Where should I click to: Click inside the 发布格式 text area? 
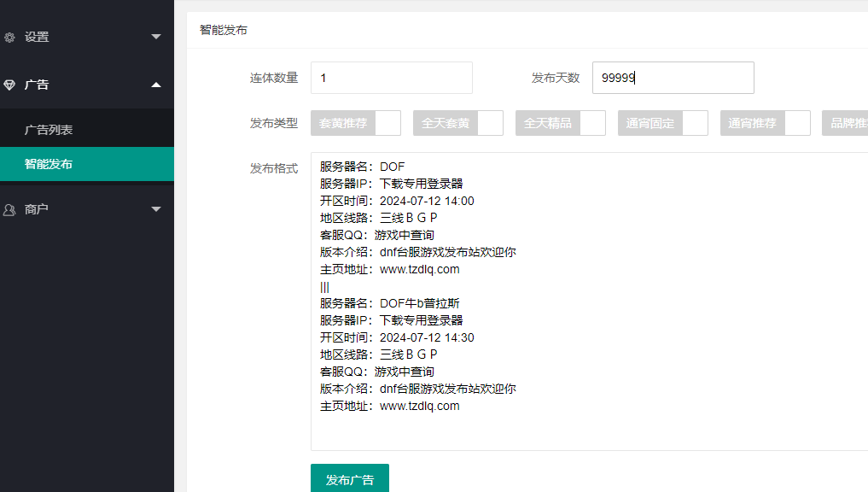tap(589, 302)
